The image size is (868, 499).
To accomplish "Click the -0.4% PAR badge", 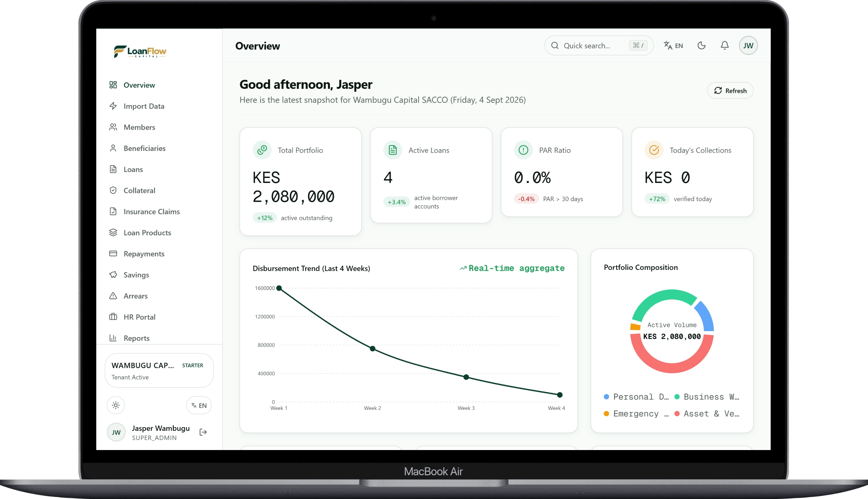I will coord(526,199).
